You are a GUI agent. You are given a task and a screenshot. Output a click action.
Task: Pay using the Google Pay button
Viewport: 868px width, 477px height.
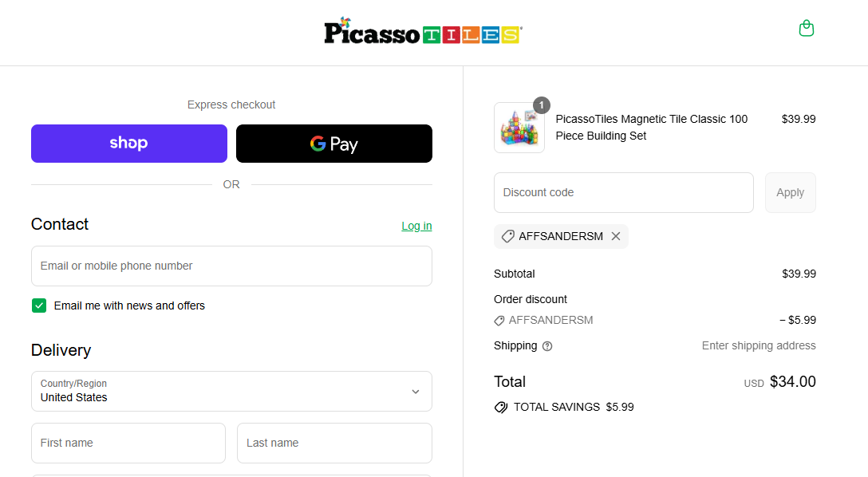[x=333, y=143]
